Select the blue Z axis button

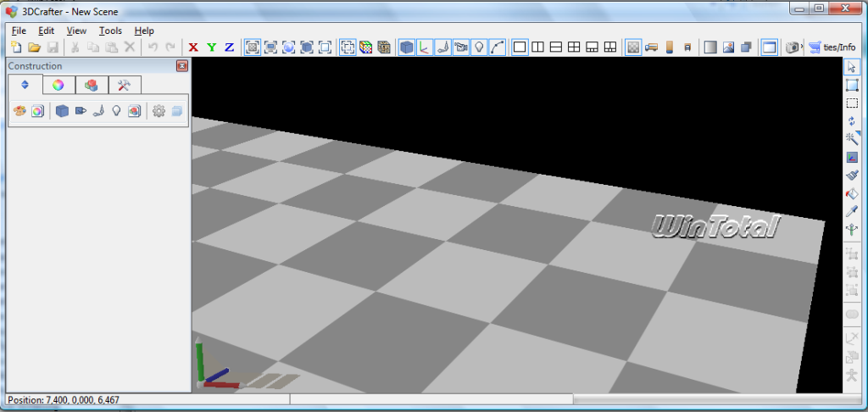229,47
